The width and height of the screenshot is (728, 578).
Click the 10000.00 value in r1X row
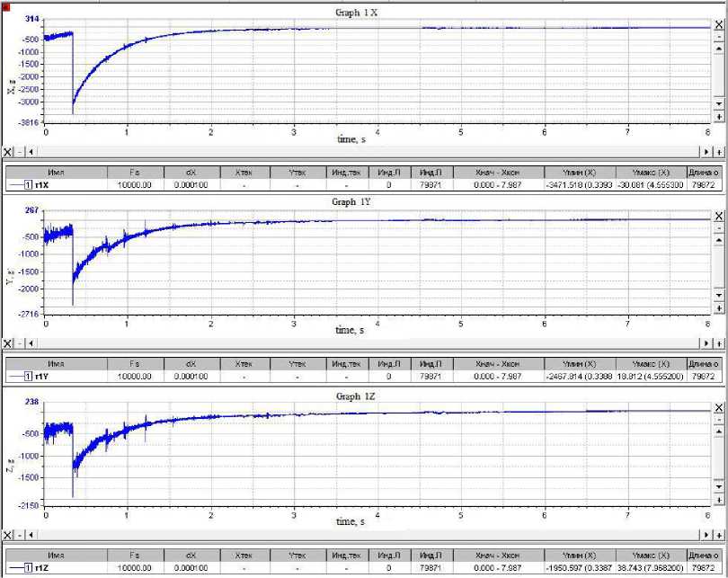coord(134,185)
